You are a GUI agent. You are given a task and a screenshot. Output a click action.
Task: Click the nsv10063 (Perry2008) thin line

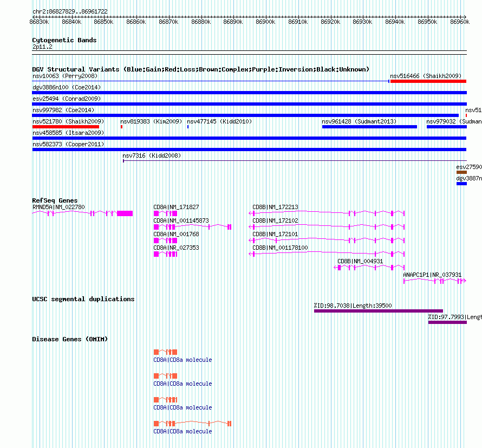211,81
